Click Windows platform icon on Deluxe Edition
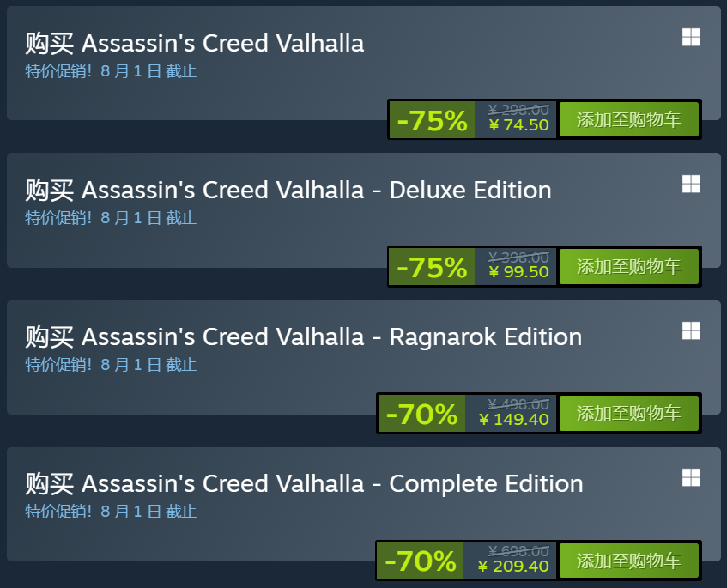 (x=690, y=184)
